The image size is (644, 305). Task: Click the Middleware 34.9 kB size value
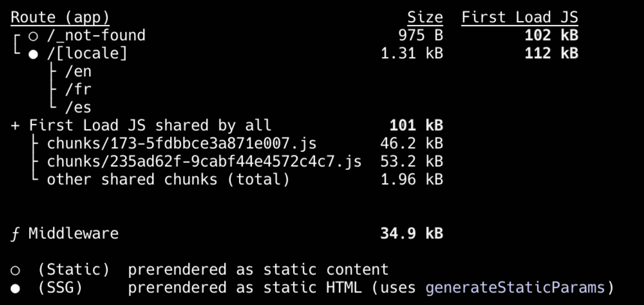(412, 234)
